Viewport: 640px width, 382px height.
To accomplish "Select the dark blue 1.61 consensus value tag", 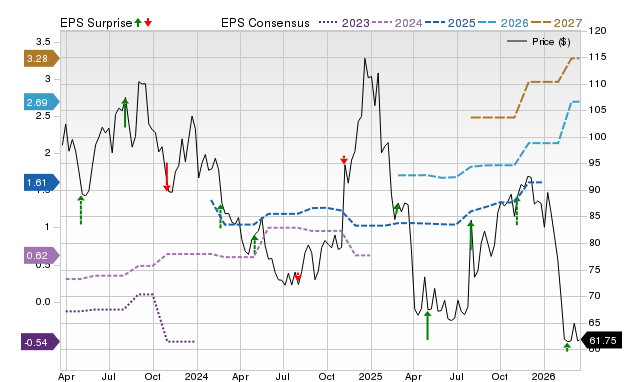I will [x=42, y=182].
